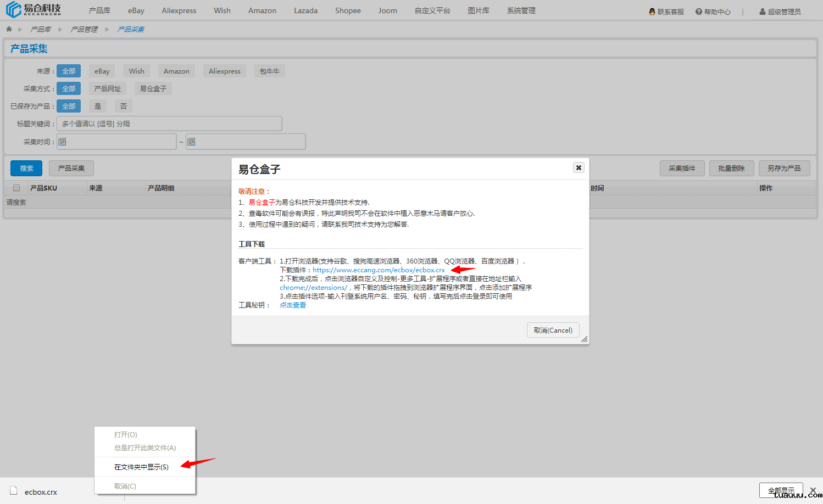
Task: Click the 标题关键词 keyword input field
Action: [x=169, y=124]
